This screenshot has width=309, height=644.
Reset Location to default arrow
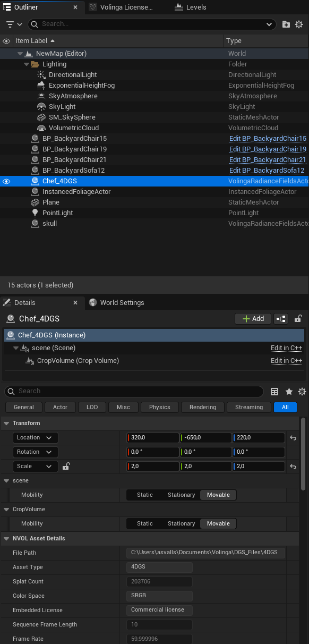coord(293,438)
